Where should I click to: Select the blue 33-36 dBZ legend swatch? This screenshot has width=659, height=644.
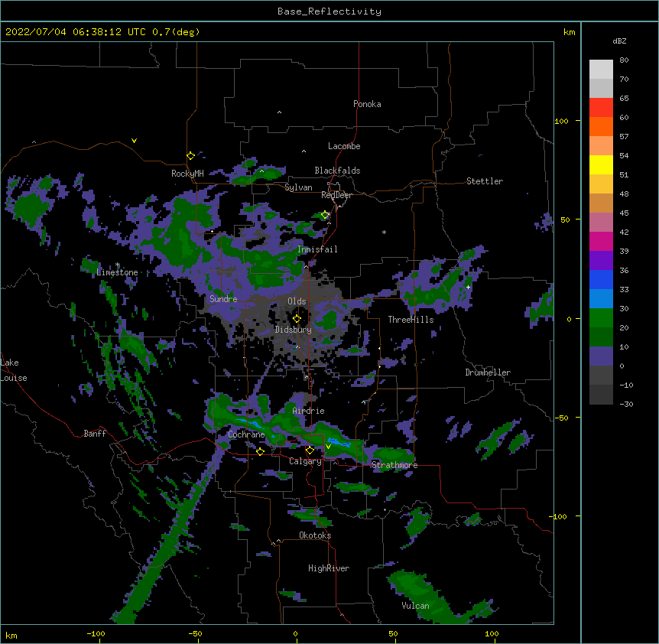(x=601, y=279)
